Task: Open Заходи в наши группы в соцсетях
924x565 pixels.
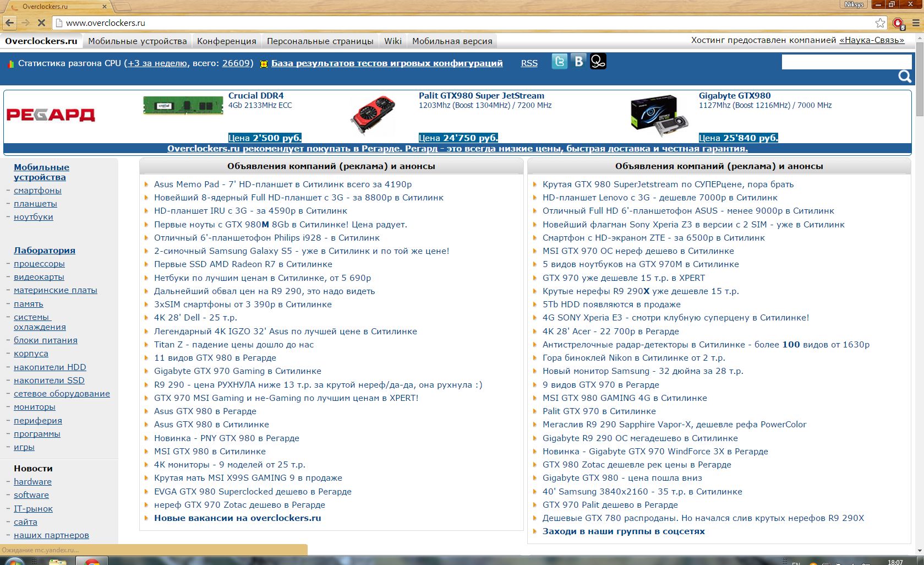Action: 624,531
